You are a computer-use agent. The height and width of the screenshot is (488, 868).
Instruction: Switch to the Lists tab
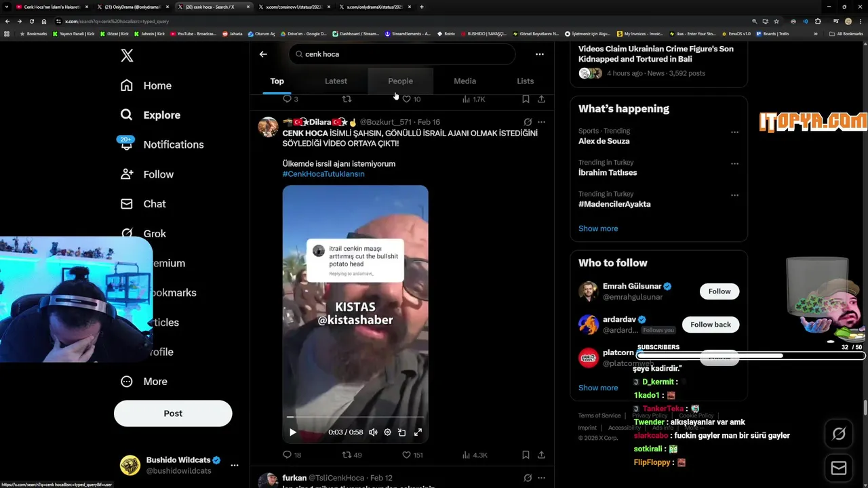click(526, 81)
